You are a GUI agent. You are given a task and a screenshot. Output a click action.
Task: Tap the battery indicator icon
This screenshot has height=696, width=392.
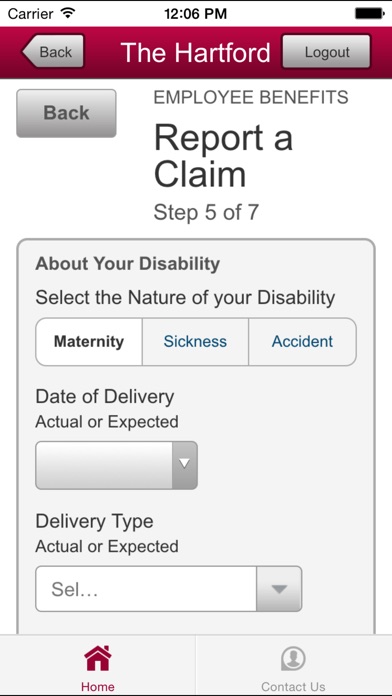(369, 13)
